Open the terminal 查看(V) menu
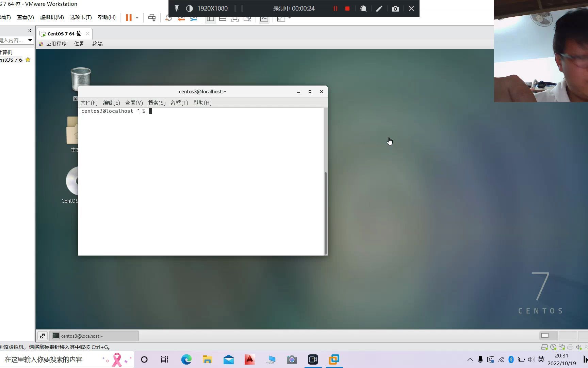The image size is (588, 368). tap(134, 103)
